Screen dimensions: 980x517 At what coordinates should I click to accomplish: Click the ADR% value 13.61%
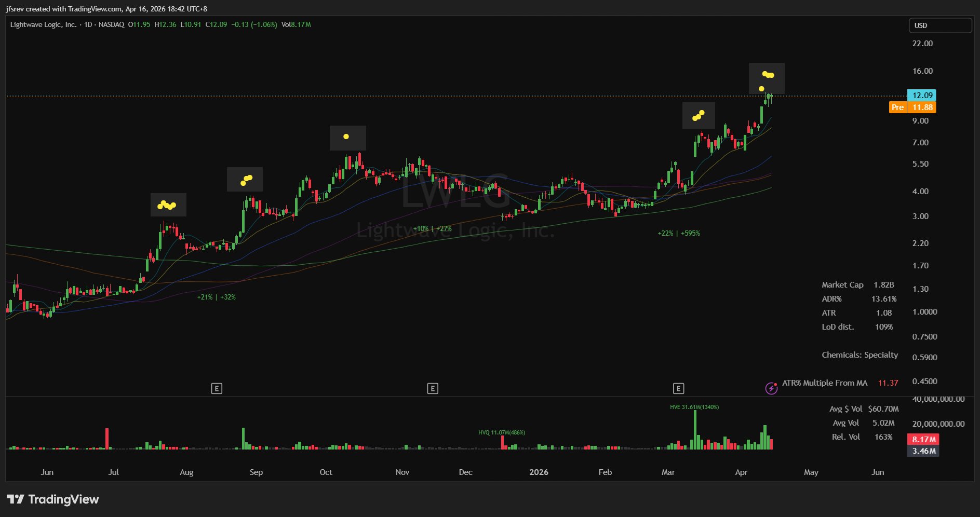[884, 298]
